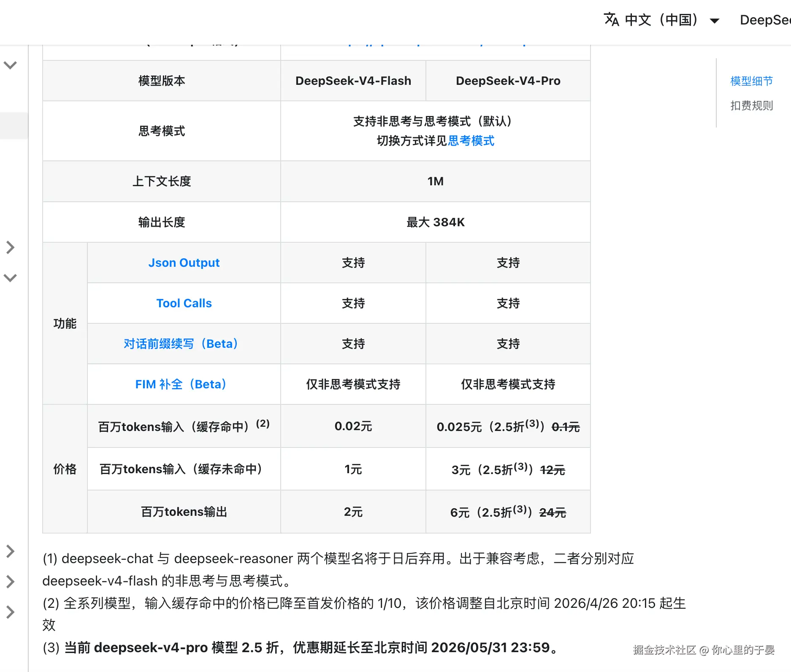Screen dimensions: 791x672
Task: Click 支持 for 对话前缀续写 under V4-Pro
Action: pyautogui.click(x=508, y=344)
